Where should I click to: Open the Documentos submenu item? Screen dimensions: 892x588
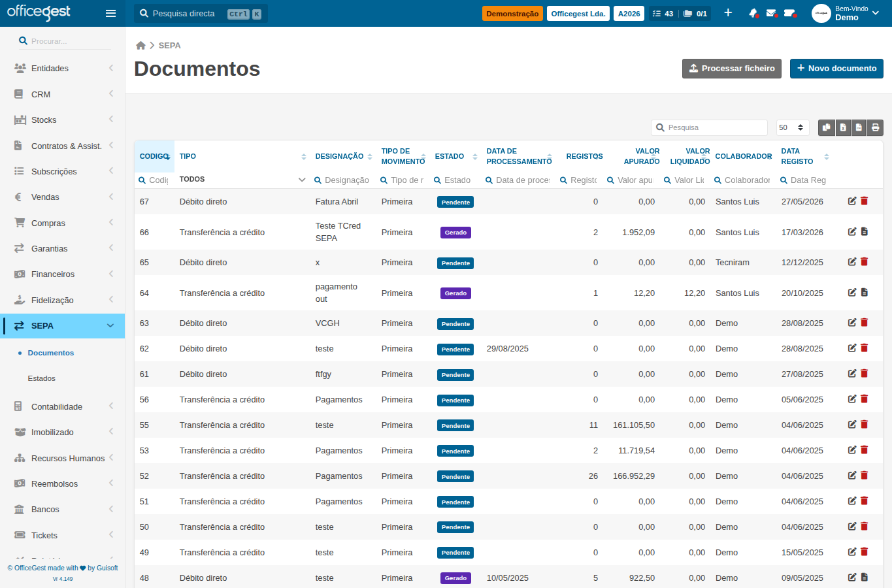point(51,353)
